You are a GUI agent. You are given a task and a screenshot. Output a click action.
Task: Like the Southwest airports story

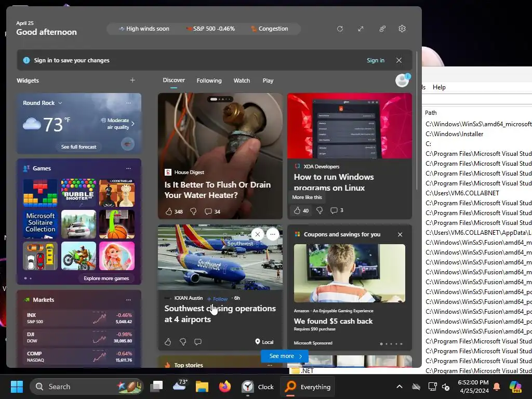click(168, 342)
